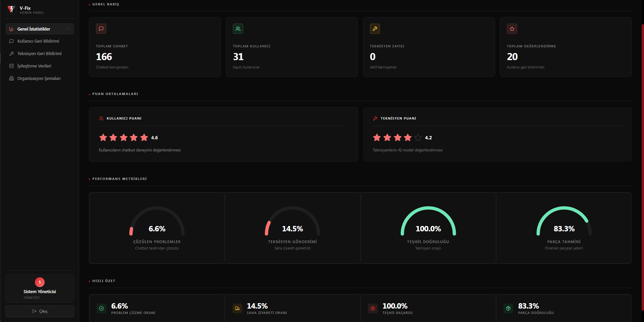Image resolution: width=644 pixels, height=322 pixels.
Task: Click the Genel Bakış section heading
Action: coord(106,4)
